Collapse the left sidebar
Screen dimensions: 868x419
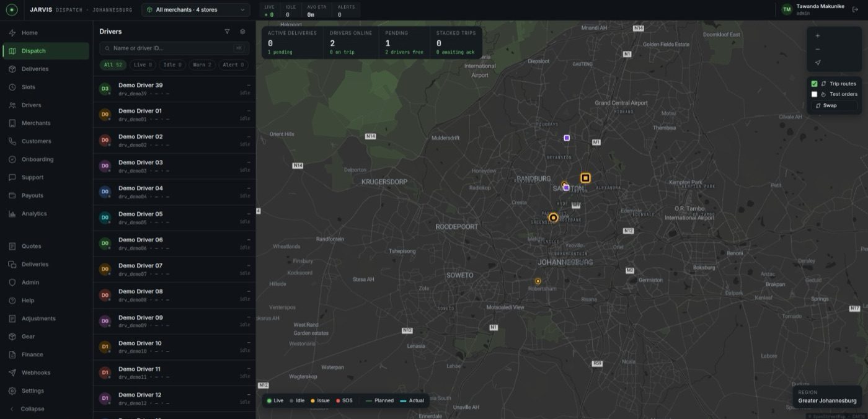click(46, 409)
